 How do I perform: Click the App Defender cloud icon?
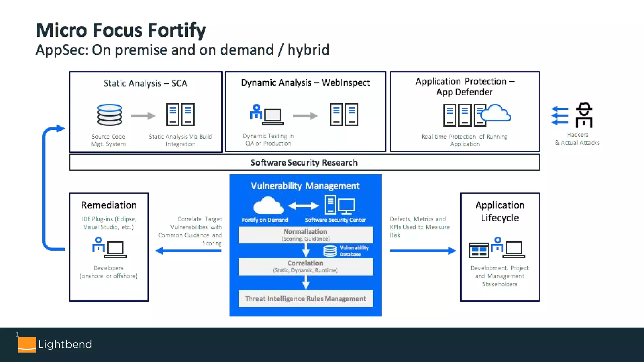(496, 113)
